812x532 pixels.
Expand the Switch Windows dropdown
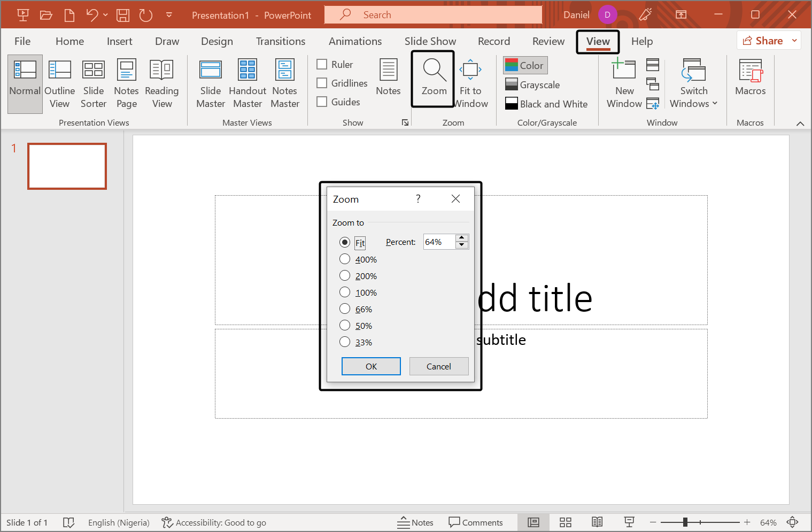[x=693, y=83]
